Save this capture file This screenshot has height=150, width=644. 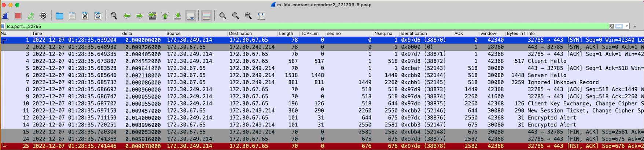click(72, 16)
